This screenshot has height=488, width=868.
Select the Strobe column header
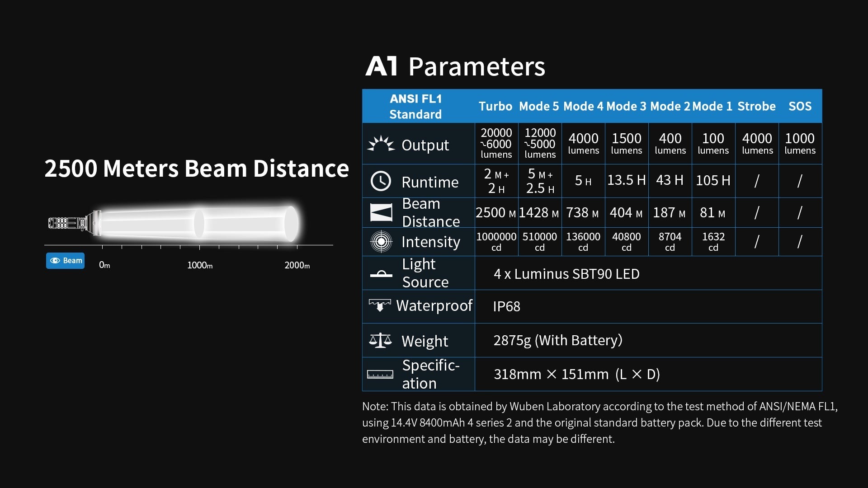[756, 106]
